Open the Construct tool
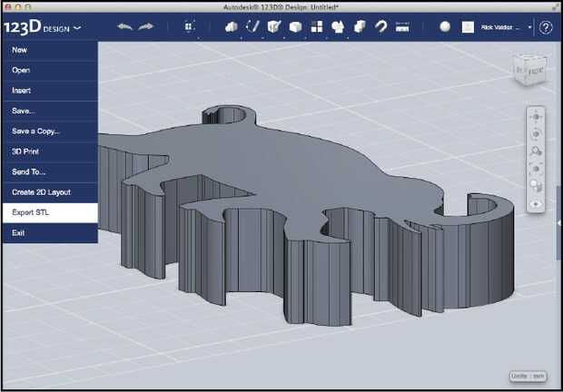Image resolution: width=563 pixels, height=392 pixels. tap(274, 27)
